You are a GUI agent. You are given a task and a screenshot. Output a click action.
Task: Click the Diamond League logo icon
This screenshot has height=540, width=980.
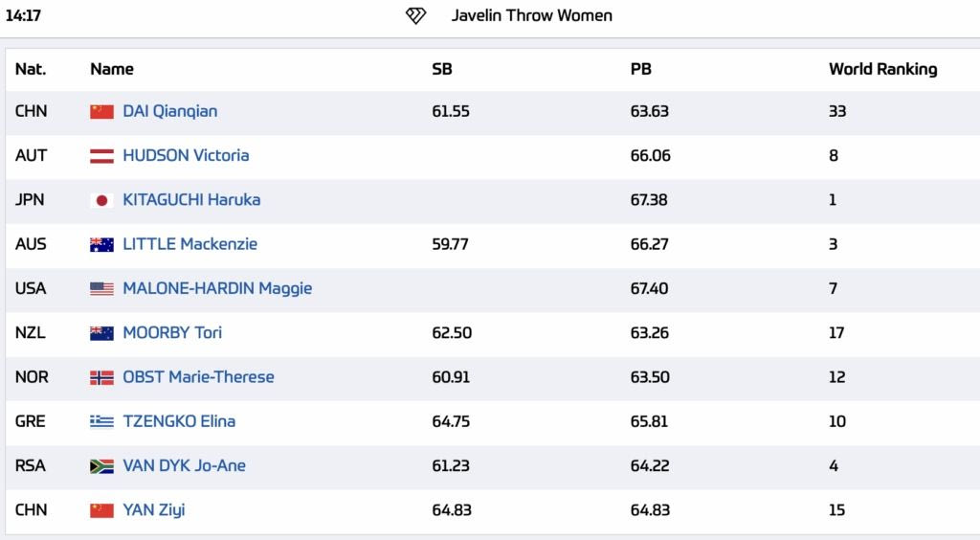[417, 16]
